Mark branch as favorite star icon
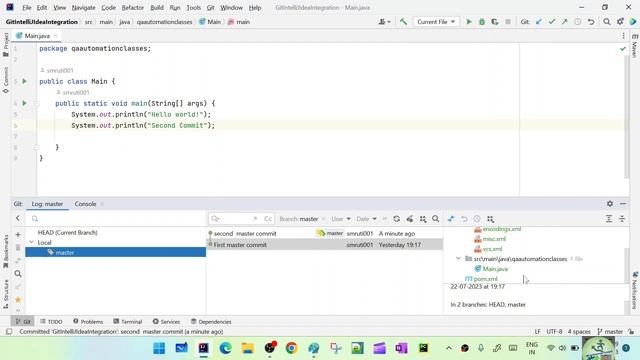Screen dimensions: 640x360 point(18,300)
